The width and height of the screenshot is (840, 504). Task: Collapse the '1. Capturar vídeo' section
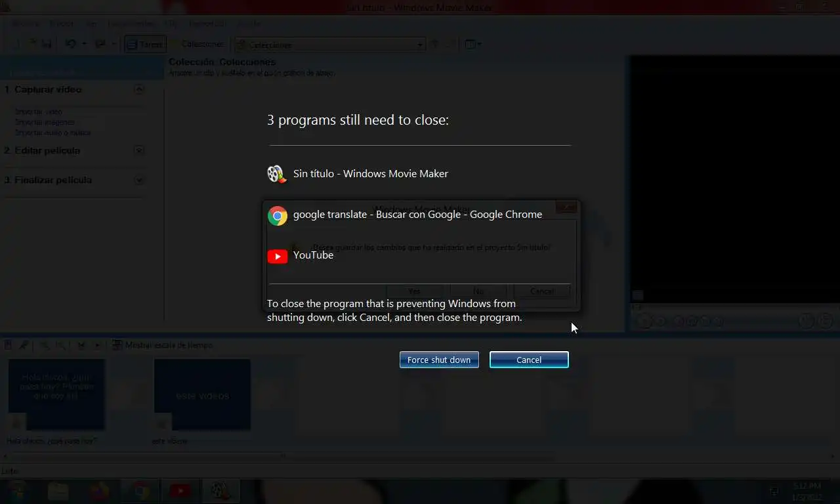coord(139,89)
